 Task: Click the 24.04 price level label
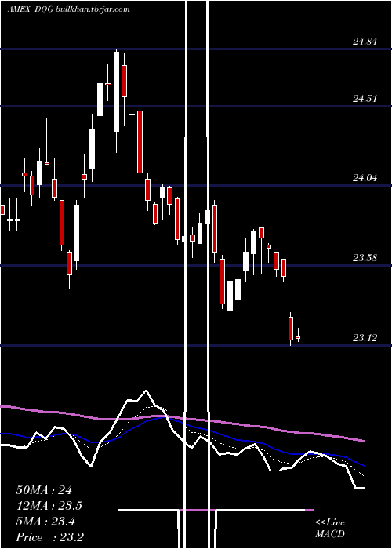pos(365,178)
